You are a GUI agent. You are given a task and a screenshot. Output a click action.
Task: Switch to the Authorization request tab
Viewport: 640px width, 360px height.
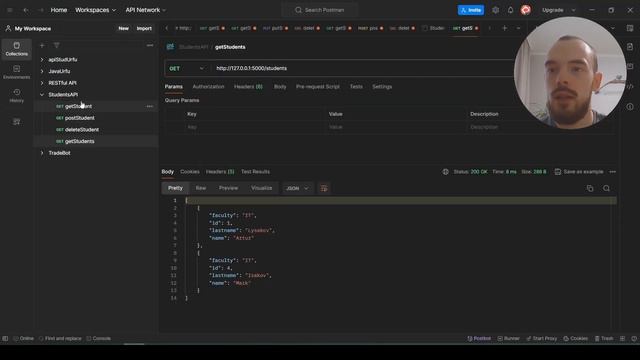tap(208, 87)
